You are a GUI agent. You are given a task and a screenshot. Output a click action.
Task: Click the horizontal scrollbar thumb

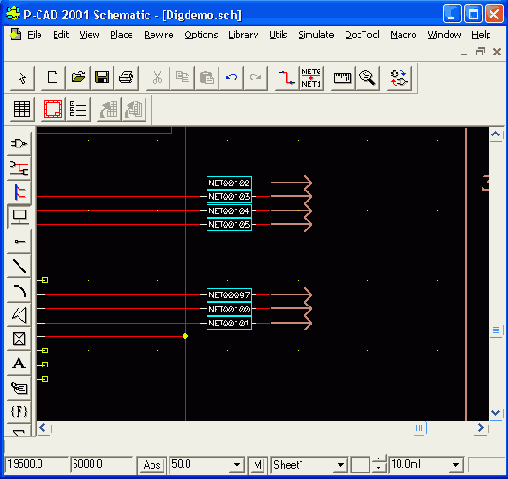(x=419, y=428)
